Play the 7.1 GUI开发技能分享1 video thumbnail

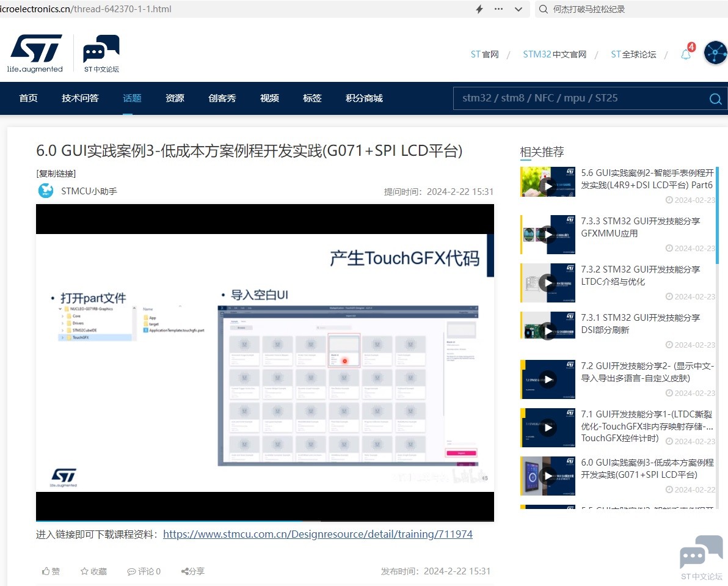click(548, 428)
